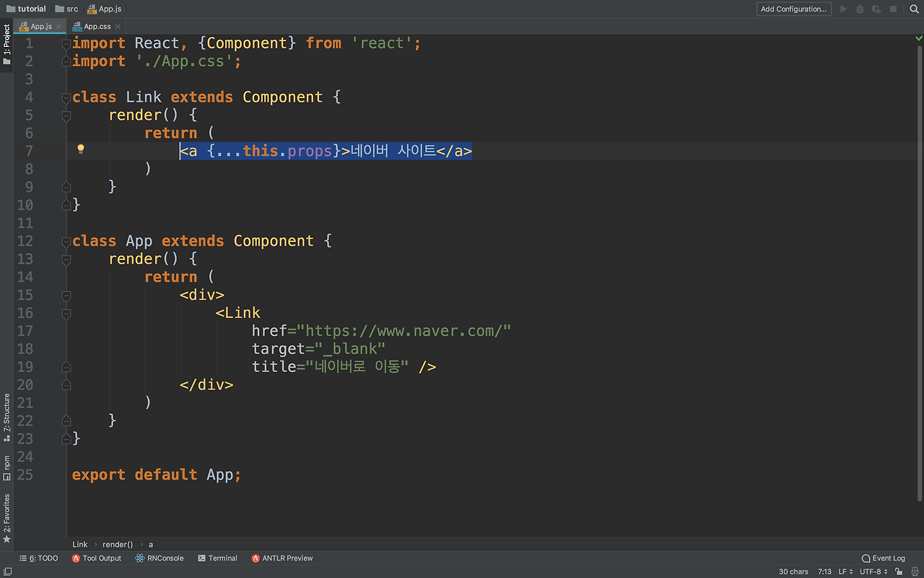Click the light bulb intention icon on line 7

pos(81,150)
